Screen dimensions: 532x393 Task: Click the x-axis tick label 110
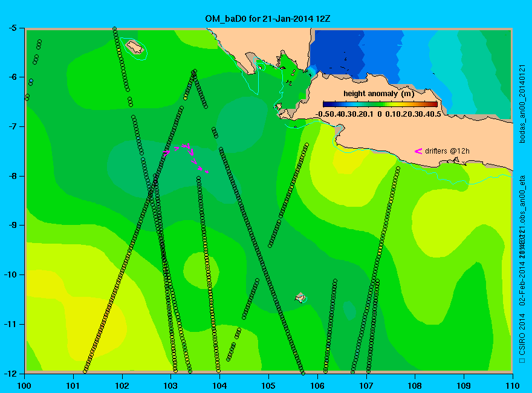pos(513,386)
